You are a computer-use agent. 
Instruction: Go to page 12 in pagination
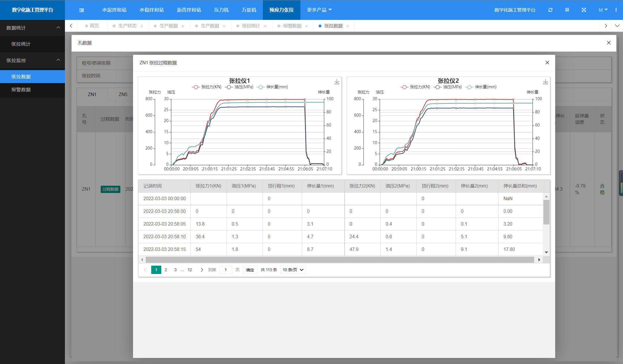click(190, 270)
